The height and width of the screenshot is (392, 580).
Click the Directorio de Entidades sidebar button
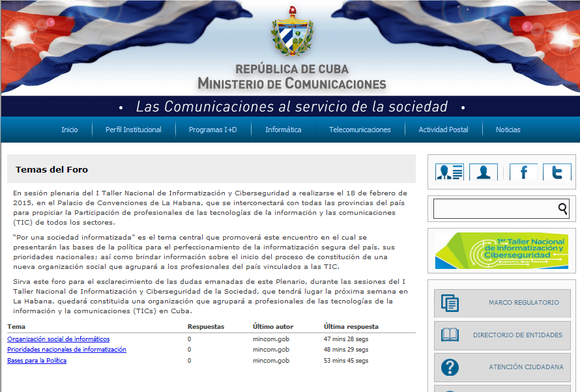click(502, 335)
